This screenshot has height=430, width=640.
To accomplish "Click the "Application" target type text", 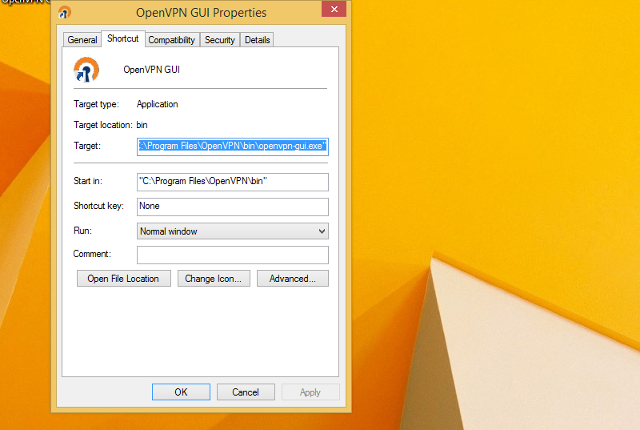I will tap(157, 104).
